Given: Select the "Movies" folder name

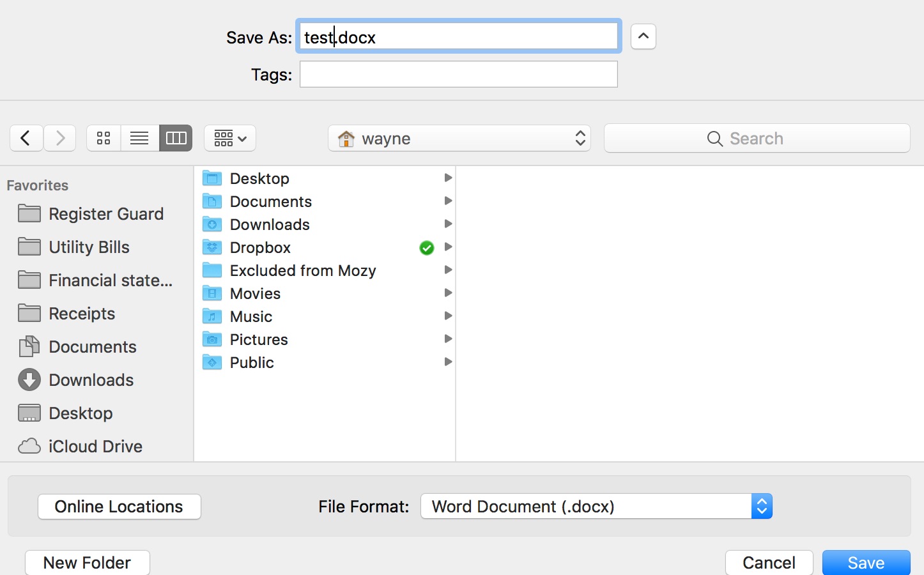Looking at the screenshot, I should point(255,294).
